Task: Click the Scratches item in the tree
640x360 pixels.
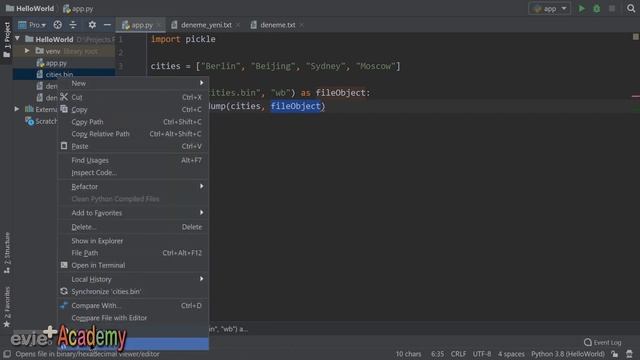Action: pyautogui.click(x=41, y=121)
